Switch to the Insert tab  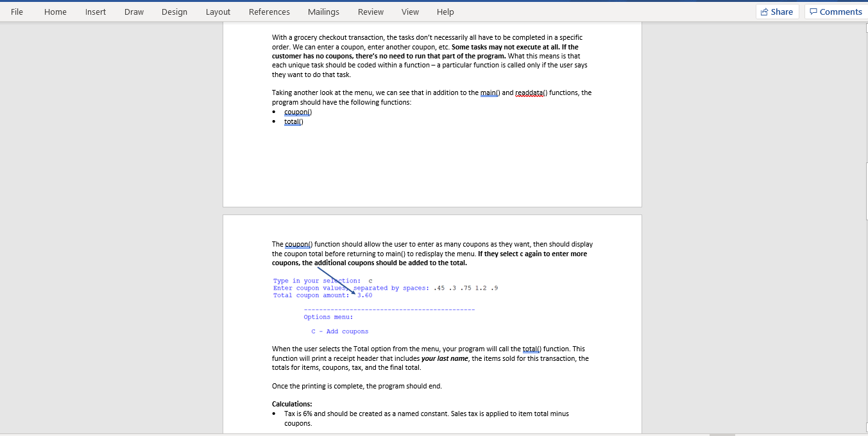(95, 12)
